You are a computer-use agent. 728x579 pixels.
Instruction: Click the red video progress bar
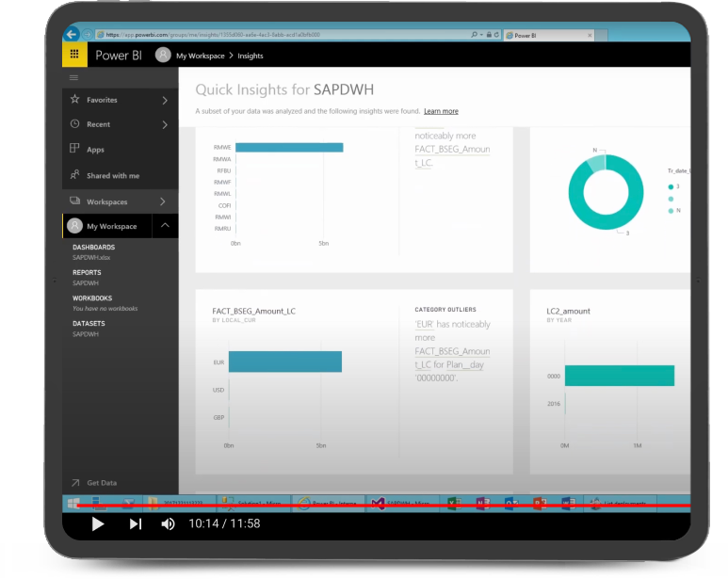click(383, 506)
